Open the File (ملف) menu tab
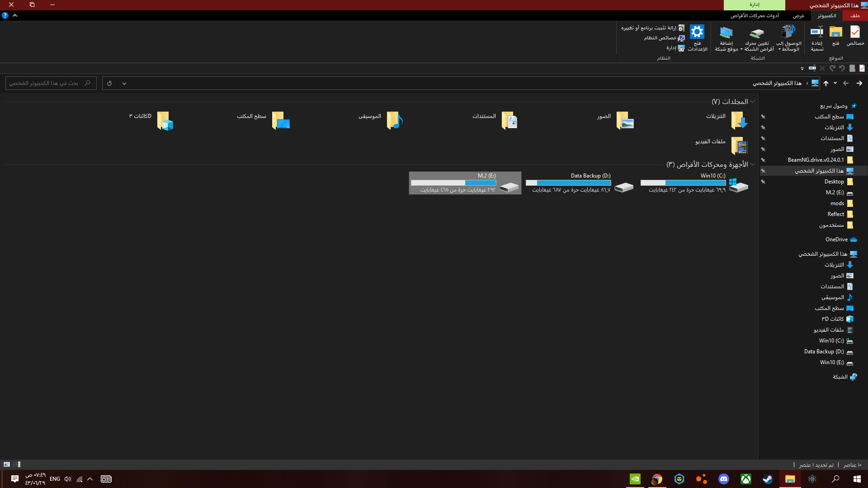 [x=855, y=16]
